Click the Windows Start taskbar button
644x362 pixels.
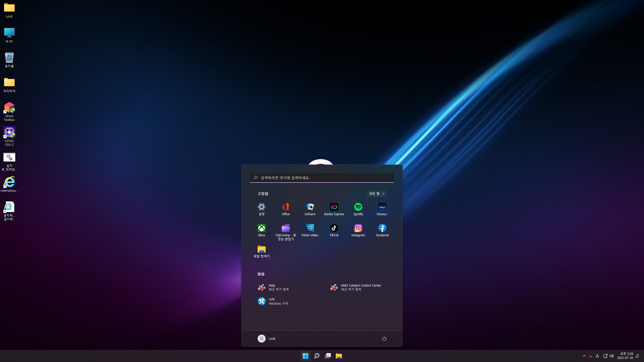point(305,356)
